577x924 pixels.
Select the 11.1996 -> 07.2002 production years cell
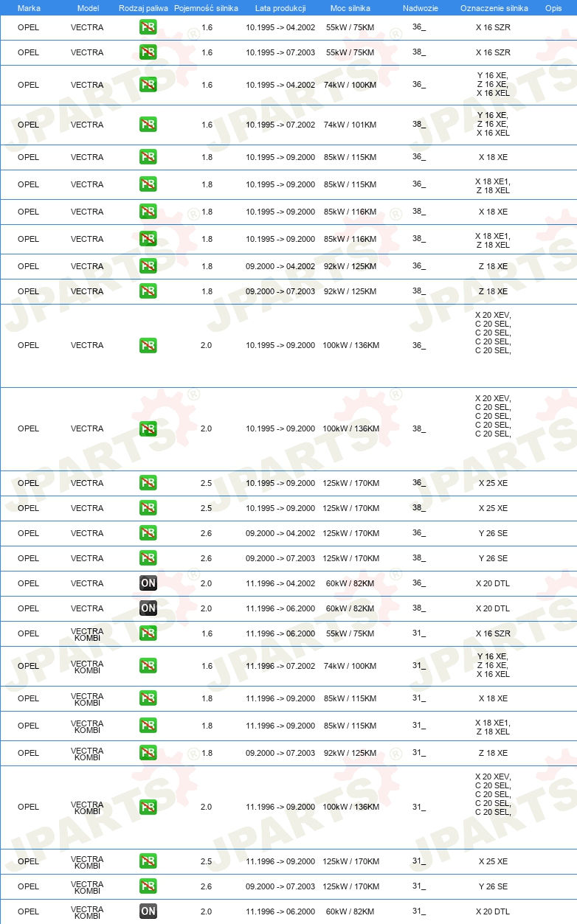pyautogui.click(x=280, y=666)
